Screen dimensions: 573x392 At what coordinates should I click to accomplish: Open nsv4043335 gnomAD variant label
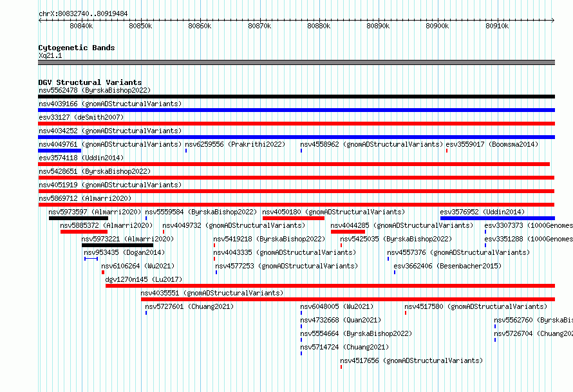point(285,252)
